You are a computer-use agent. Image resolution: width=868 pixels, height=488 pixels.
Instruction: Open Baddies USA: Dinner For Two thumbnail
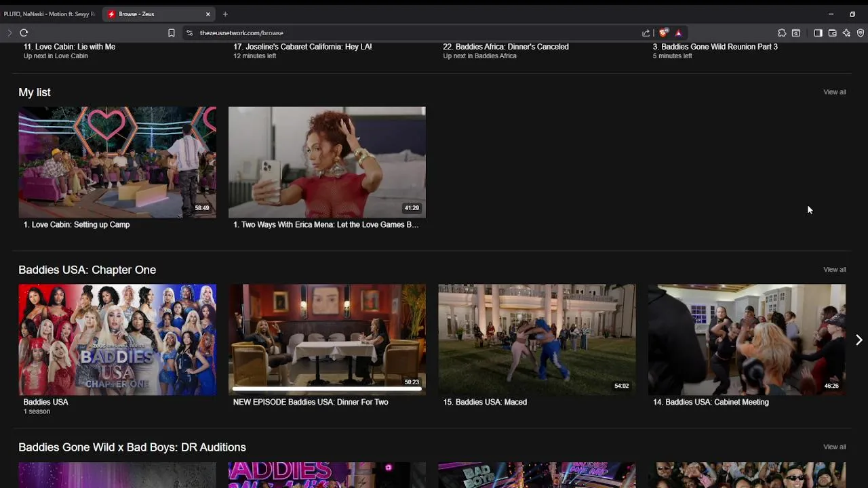[x=327, y=340]
